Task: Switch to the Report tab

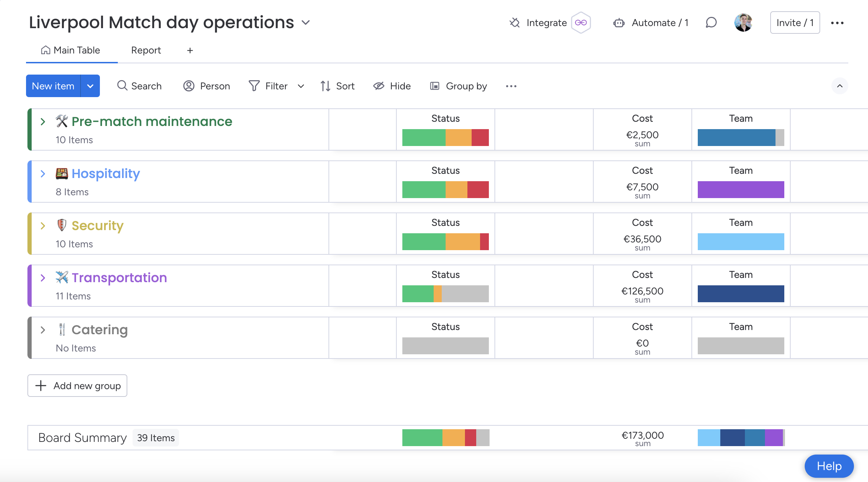Action: click(146, 51)
